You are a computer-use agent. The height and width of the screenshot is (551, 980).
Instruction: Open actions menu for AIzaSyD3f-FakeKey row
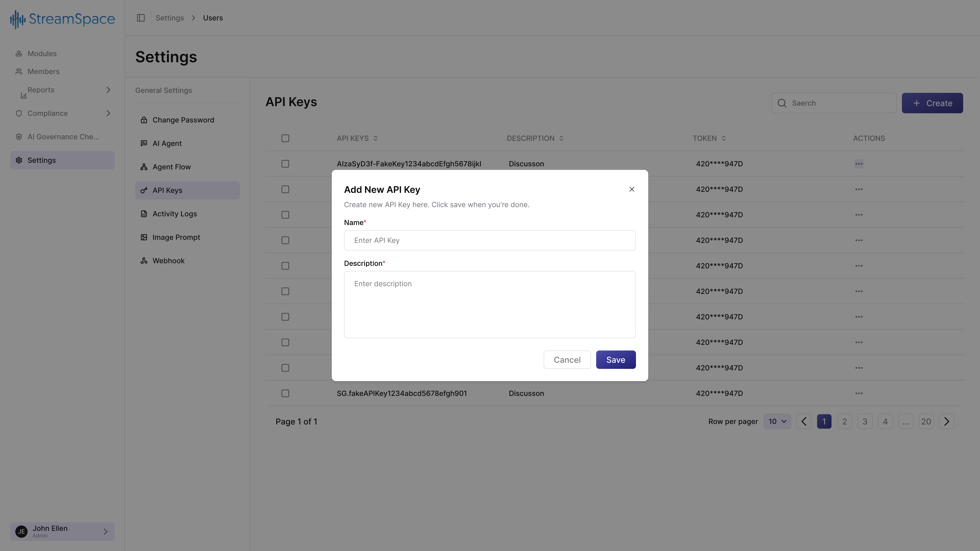pyautogui.click(x=859, y=164)
